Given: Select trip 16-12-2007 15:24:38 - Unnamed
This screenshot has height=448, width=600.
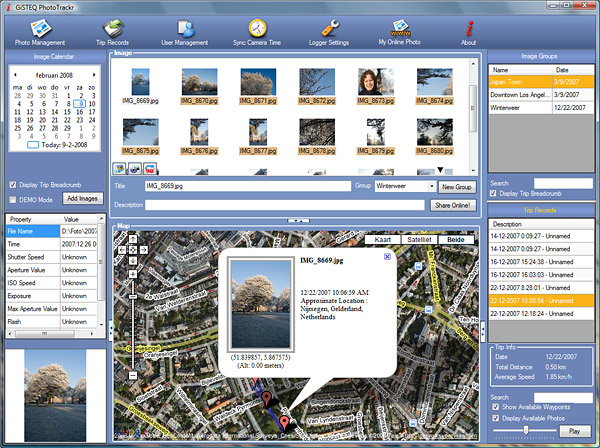Looking at the screenshot, I should 541,262.
